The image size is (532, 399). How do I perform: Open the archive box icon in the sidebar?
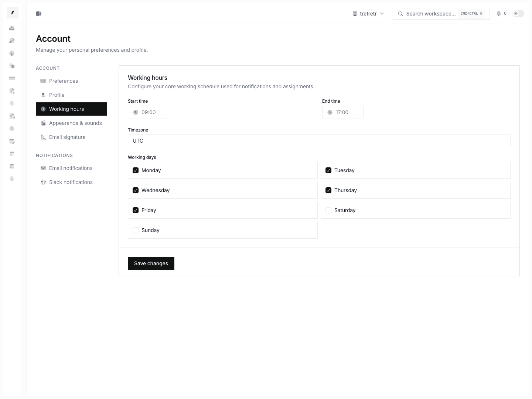tap(12, 166)
